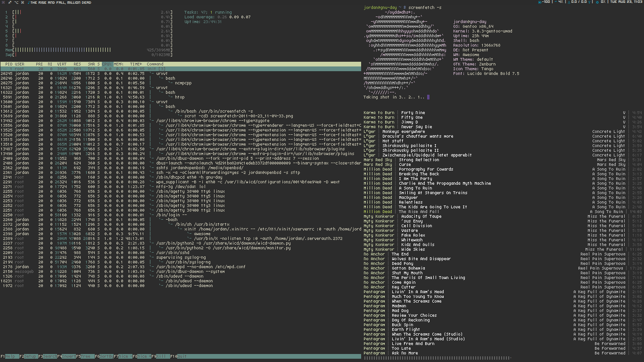
Task: Select song 'Monkeys everywhere' by Lñger
Action: [503, 132]
